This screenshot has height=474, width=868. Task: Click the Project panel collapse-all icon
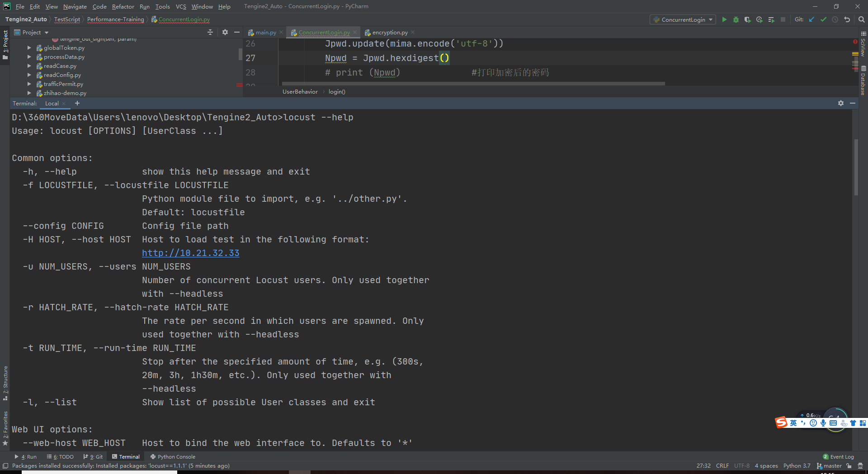(210, 32)
